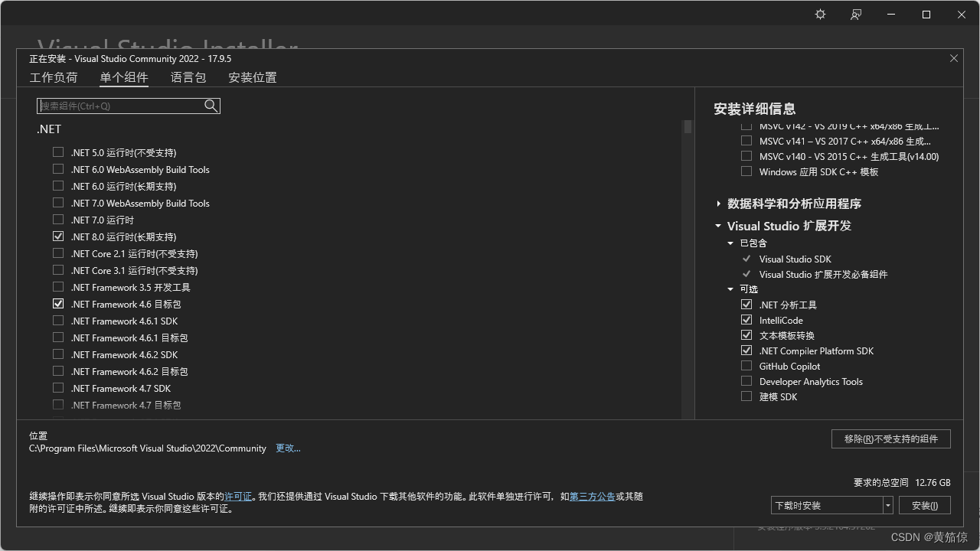Screen dimensions: 980x551
Task: Switch to 工作负荷 tab
Action: click(54, 77)
